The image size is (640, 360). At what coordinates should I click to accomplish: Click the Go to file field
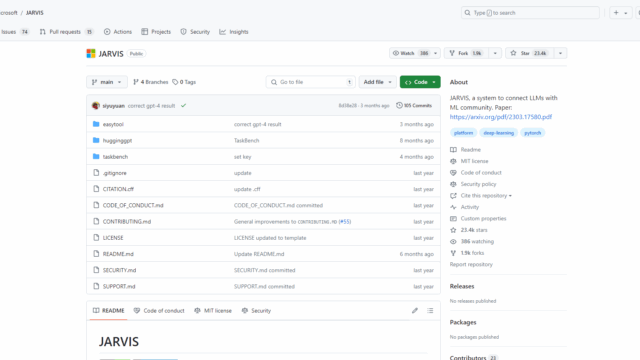[311, 82]
